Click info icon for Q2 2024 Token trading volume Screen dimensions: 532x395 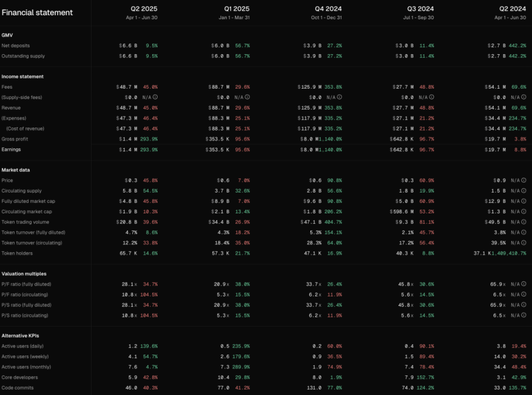point(523,222)
